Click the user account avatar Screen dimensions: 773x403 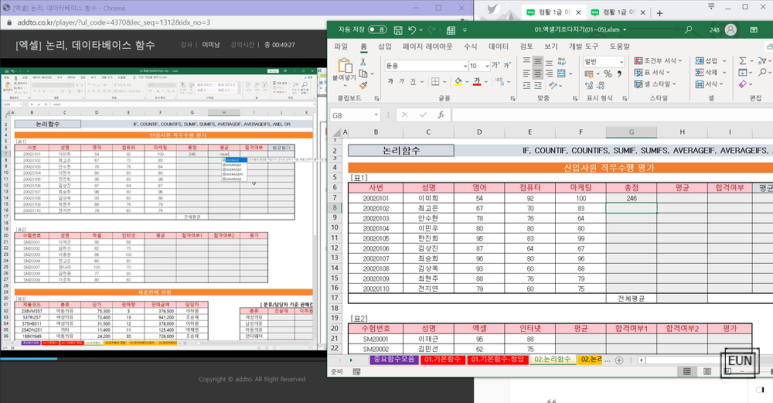(731, 30)
